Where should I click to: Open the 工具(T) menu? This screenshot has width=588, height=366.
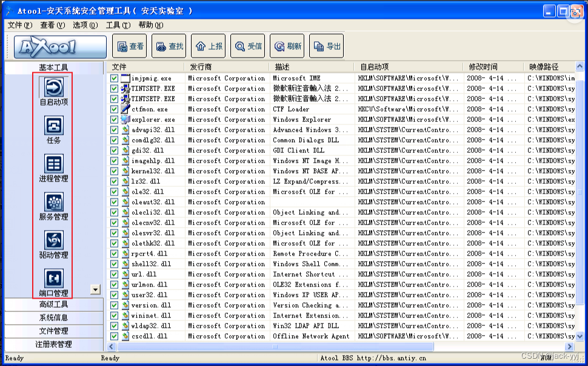click(x=118, y=25)
